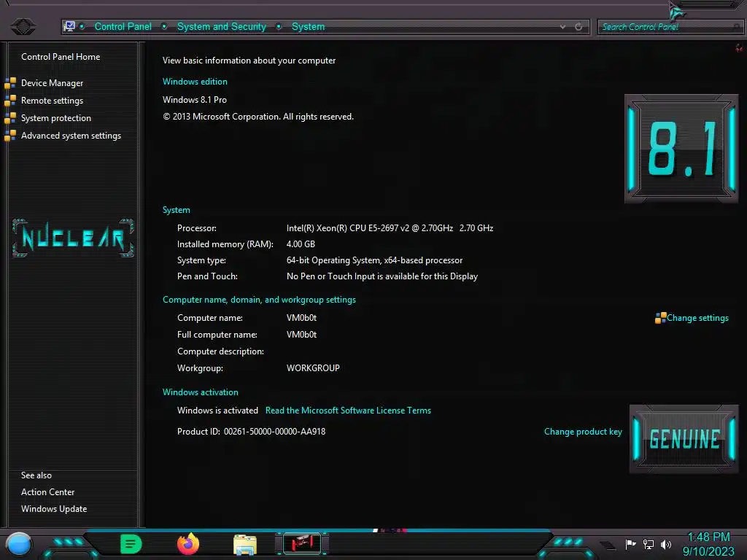
Task: Click the Computer name, domain, and workgroup heading
Action: coord(259,300)
